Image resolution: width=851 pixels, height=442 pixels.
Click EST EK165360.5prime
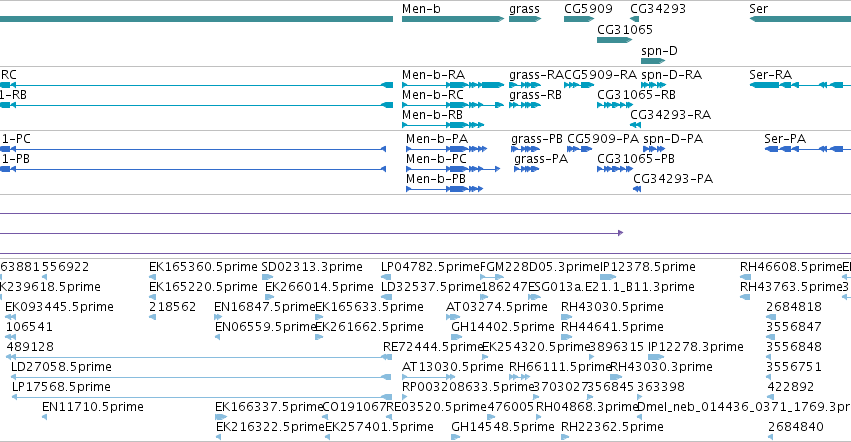(x=153, y=277)
